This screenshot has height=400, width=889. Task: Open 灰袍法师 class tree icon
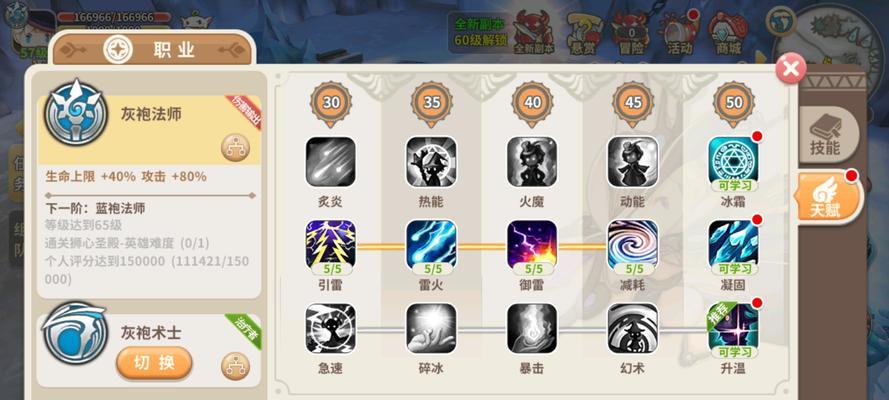click(235, 148)
